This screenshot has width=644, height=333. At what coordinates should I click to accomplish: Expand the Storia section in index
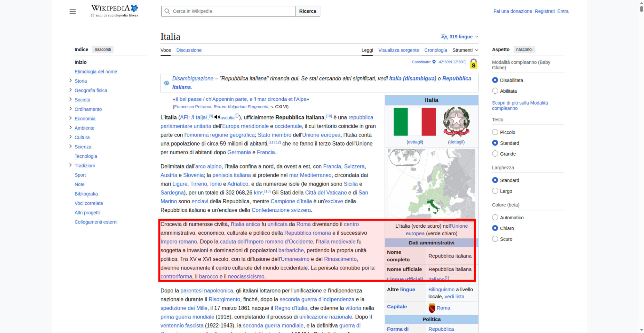71,81
